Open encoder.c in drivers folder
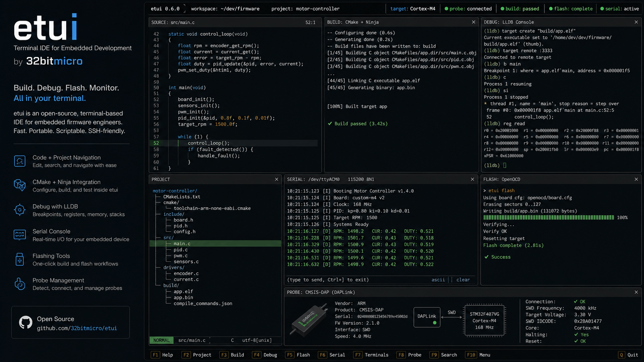This screenshot has width=644, height=362. pyautogui.click(x=186, y=274)
